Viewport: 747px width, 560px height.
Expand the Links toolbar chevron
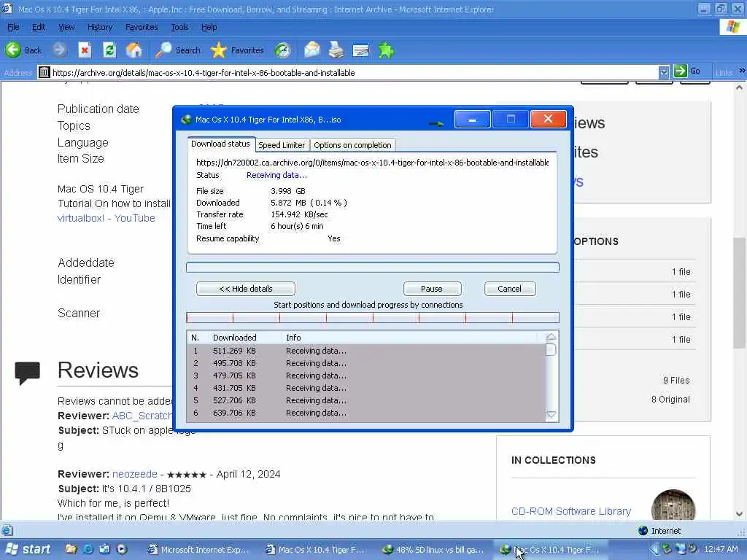point(742,71)
